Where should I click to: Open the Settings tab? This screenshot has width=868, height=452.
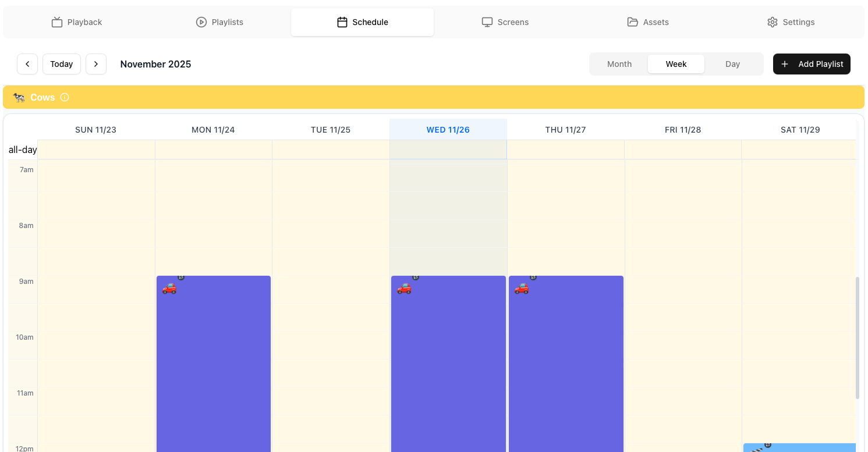click(791, 22)
